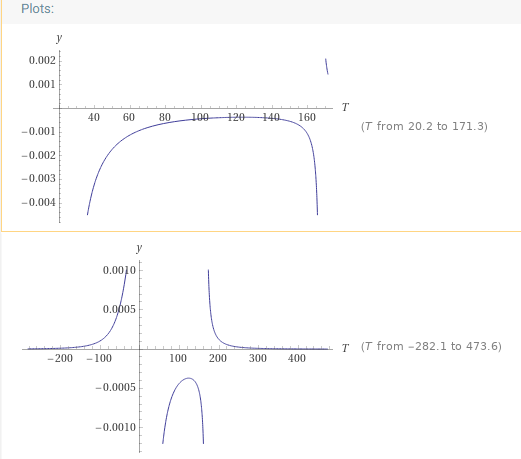521x459 pixels.
Task: Click the 160 tick label on upper plot
Action: tap(307, 117)
